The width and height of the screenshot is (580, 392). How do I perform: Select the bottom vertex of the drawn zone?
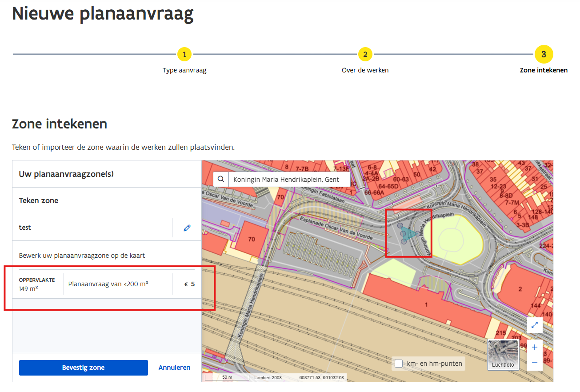coord(404,241)
